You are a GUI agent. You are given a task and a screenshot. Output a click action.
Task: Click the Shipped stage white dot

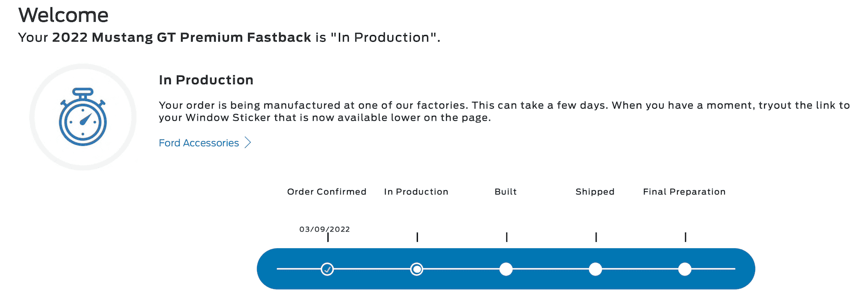tap(595, 269)
